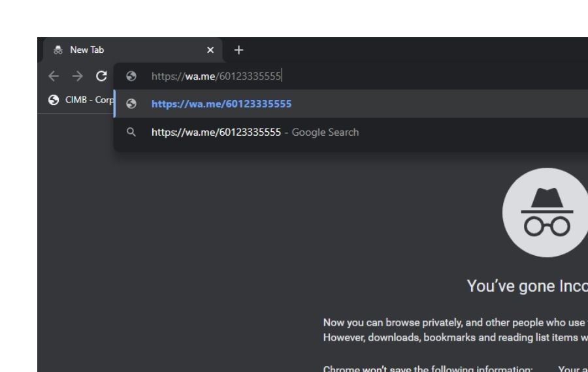Click the address bar containing wa.me URL
Viewport: 588px width, 372px height.
[351, 76]
